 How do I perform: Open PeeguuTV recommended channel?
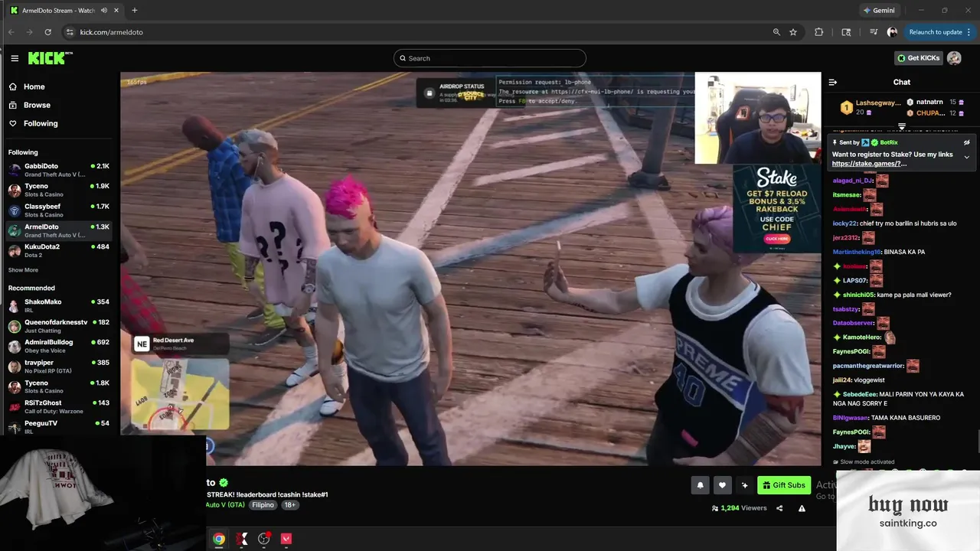pyautogui.click(x=59, y=426)
